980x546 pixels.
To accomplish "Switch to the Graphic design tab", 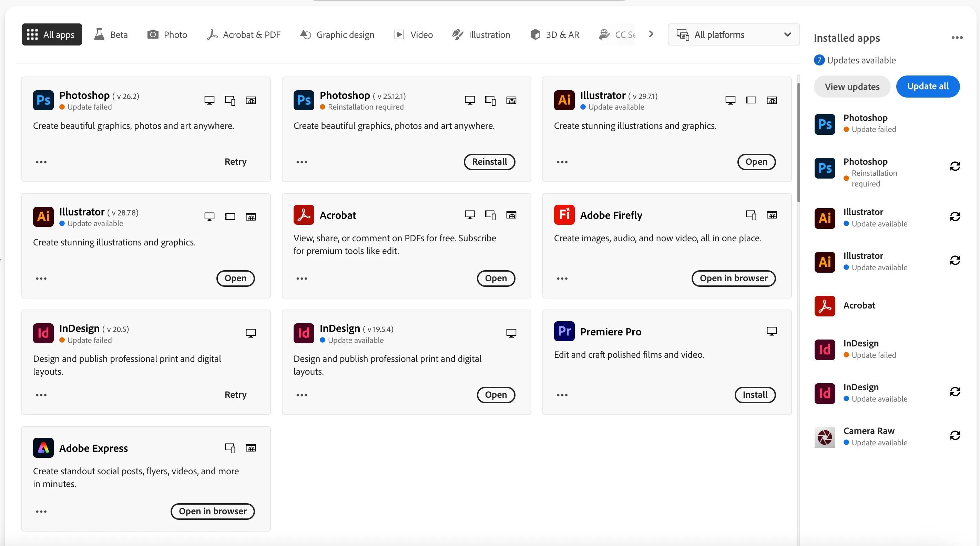I will [337, 34].
